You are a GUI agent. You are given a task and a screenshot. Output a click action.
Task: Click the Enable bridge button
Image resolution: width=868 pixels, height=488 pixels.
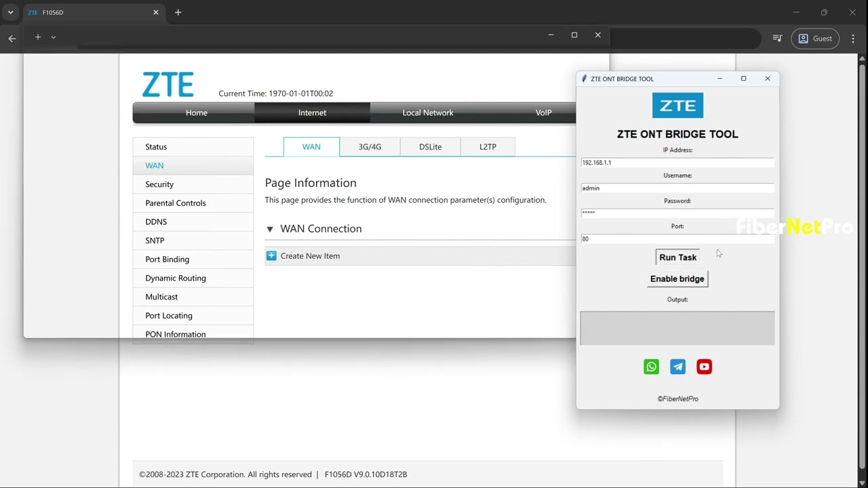coord(677,279)
